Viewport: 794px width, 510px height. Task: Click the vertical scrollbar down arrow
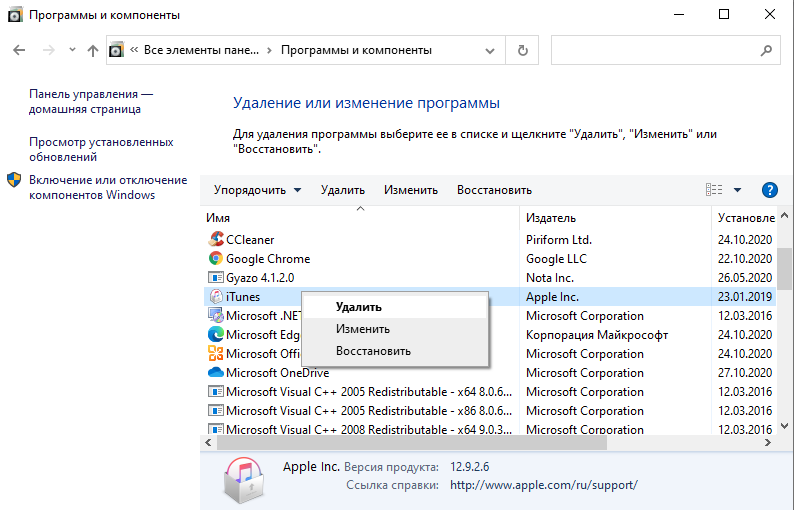coord(784,426)
